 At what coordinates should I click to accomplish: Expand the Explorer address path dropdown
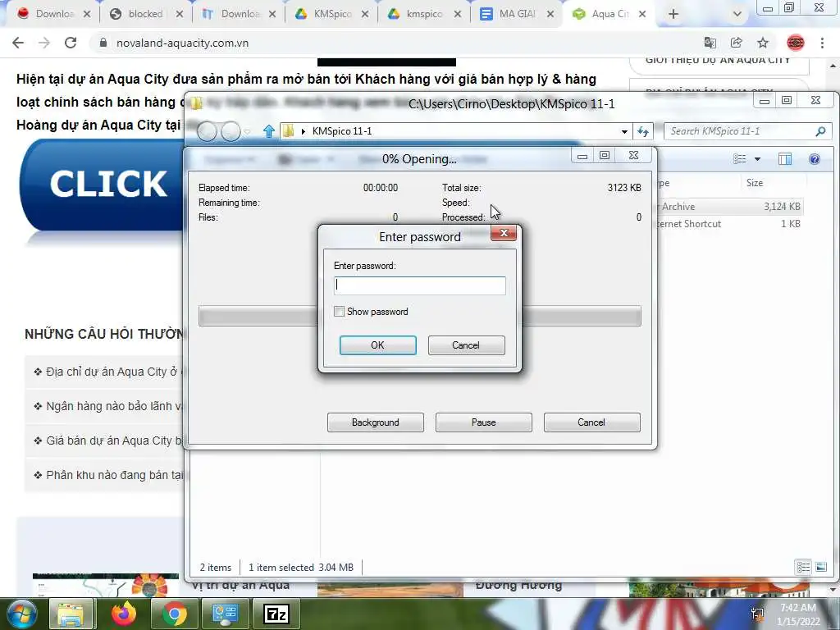pyautogui.click(x=624, y=131)
